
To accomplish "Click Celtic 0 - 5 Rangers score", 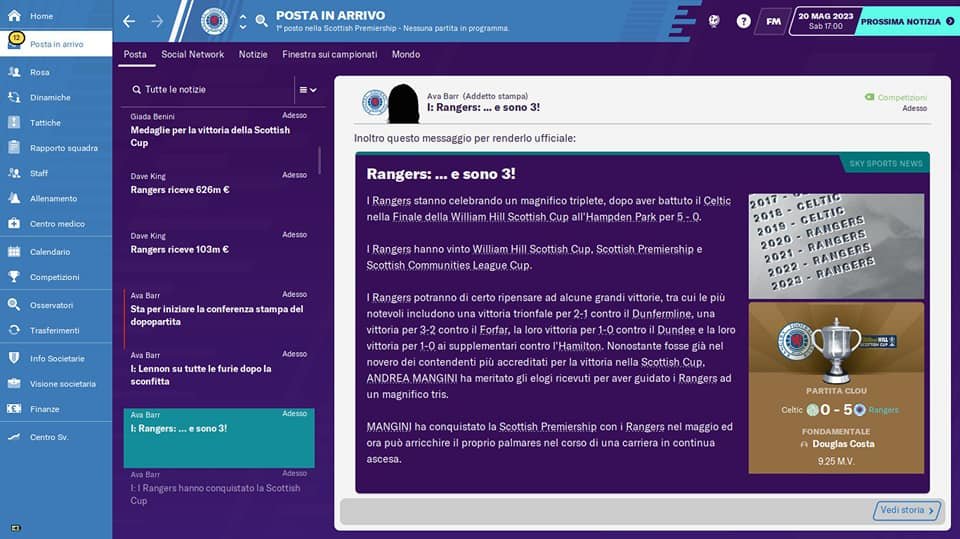I will [x=839, y=410].
